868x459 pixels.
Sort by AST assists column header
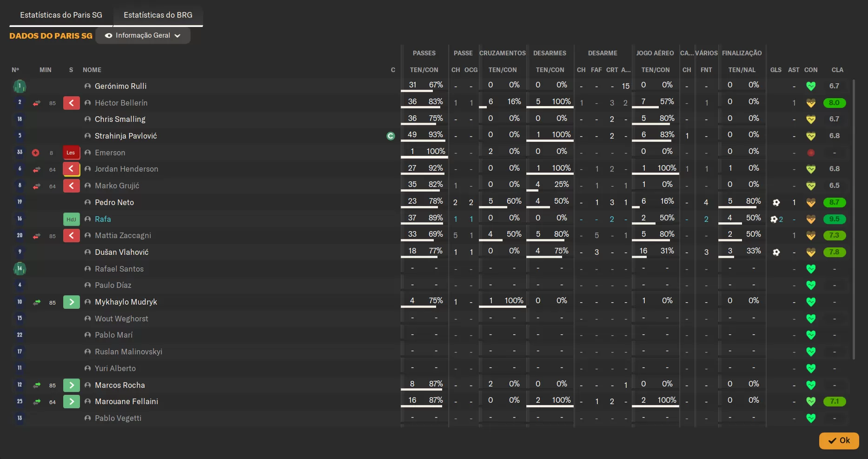click(794, 70)
